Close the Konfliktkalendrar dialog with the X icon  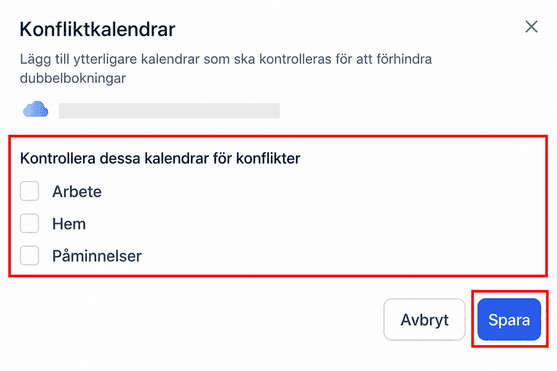(x=531, y=27)
